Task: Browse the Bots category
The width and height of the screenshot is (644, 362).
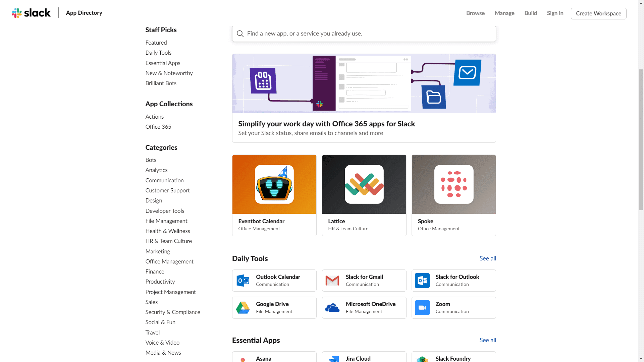Action: (151, 160)
